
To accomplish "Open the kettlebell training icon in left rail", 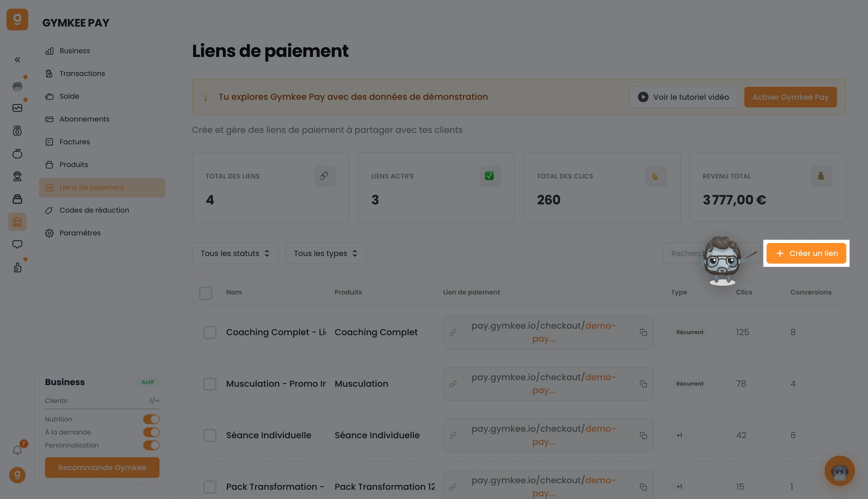I will coord(17,131).
